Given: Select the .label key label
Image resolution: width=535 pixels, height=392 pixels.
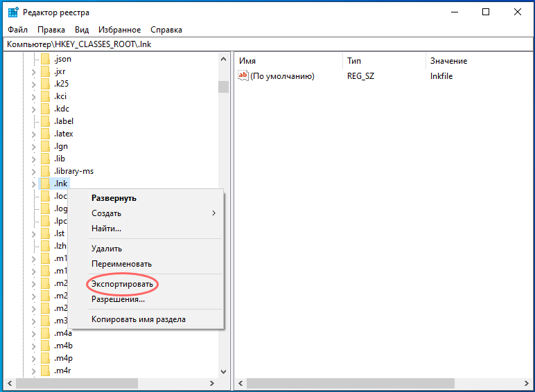Looking at the screenshot, I should click(64, 121).
